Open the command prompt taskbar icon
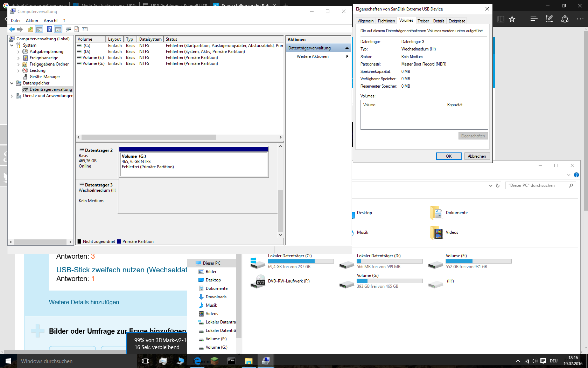 point(231,361)
